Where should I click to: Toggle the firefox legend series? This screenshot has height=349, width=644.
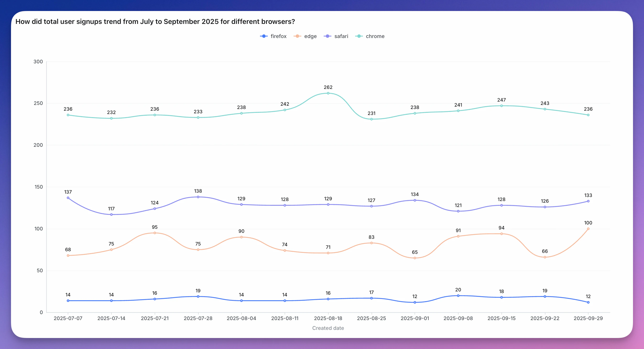click(278, 36)
